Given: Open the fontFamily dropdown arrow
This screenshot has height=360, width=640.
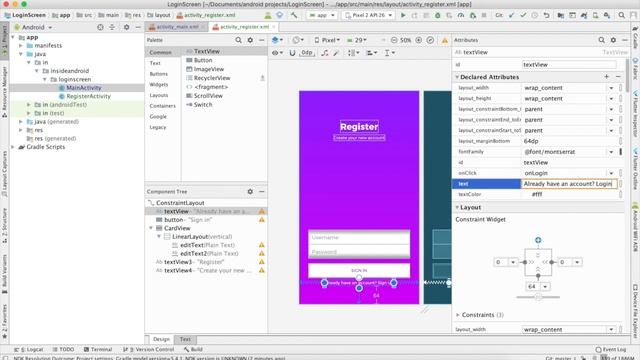Looking at the screenshot, I should click(x=611, y=152).
